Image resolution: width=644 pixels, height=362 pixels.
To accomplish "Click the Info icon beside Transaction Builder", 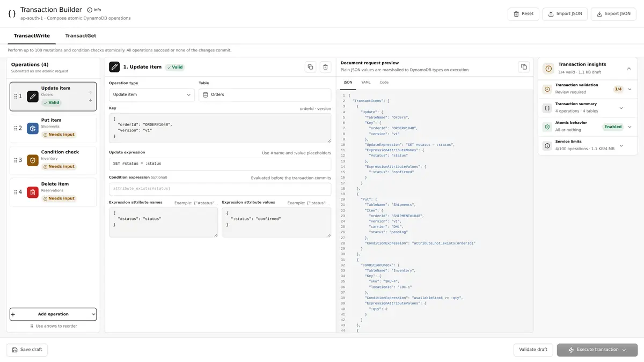I will [x=90, y=10].
